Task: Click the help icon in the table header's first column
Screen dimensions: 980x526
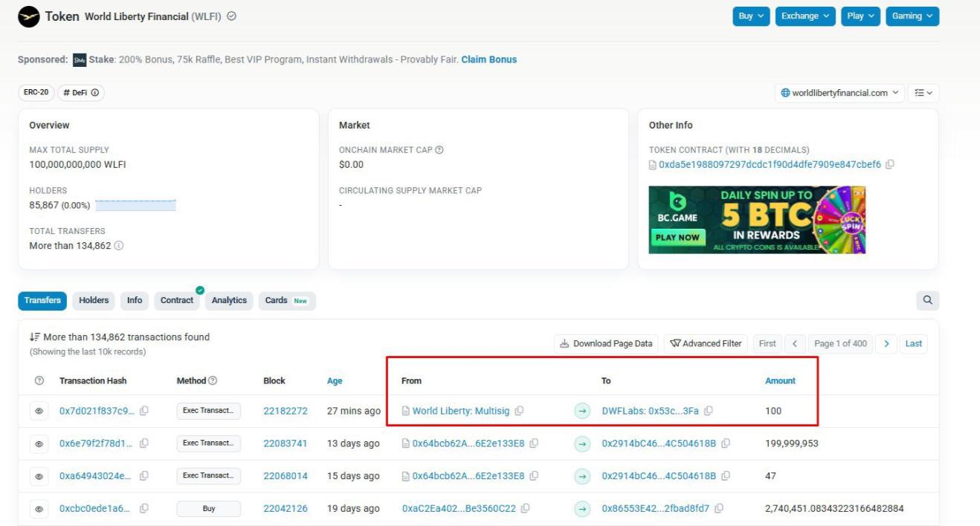Action: (39, 381)
